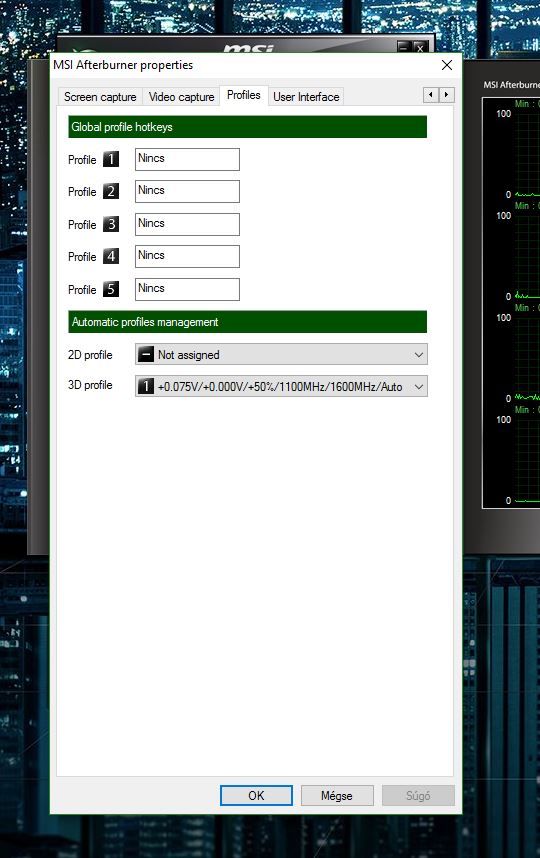Click the Profile 2 number icon
The image size is (540, 858).
click(x=111, y=192)
